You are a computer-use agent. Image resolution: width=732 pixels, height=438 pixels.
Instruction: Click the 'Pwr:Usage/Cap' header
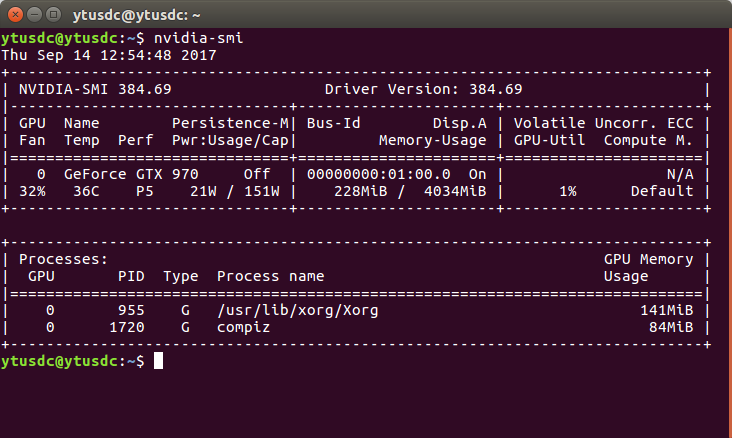coord(231,141)
